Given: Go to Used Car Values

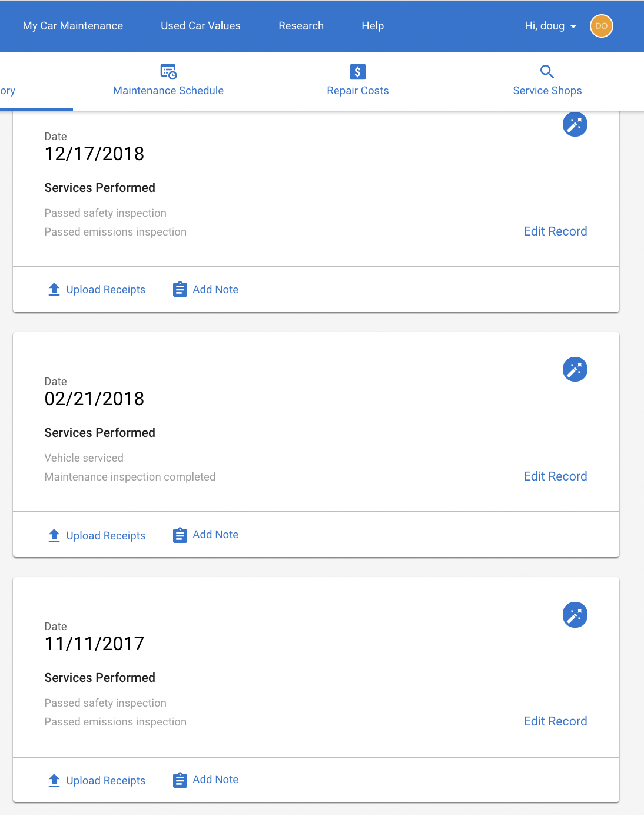Looking at the screenshot, I should (x=201, y=26).
